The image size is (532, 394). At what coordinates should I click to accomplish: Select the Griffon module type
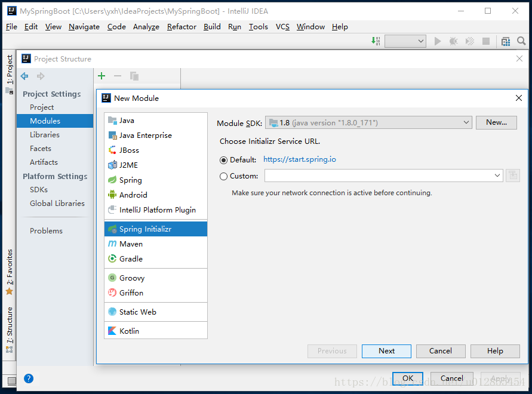[x=156, y=293]
